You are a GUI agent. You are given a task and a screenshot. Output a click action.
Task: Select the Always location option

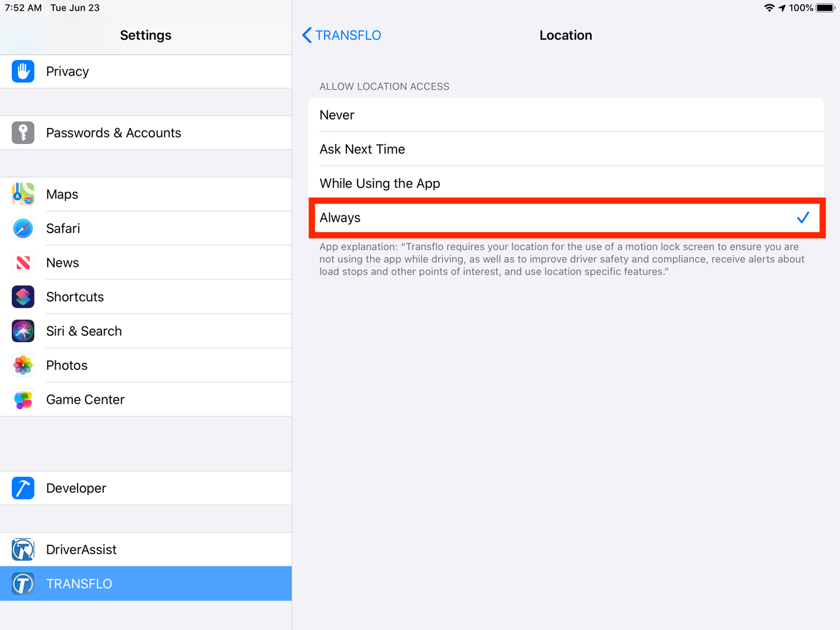[x=565, y=218]
